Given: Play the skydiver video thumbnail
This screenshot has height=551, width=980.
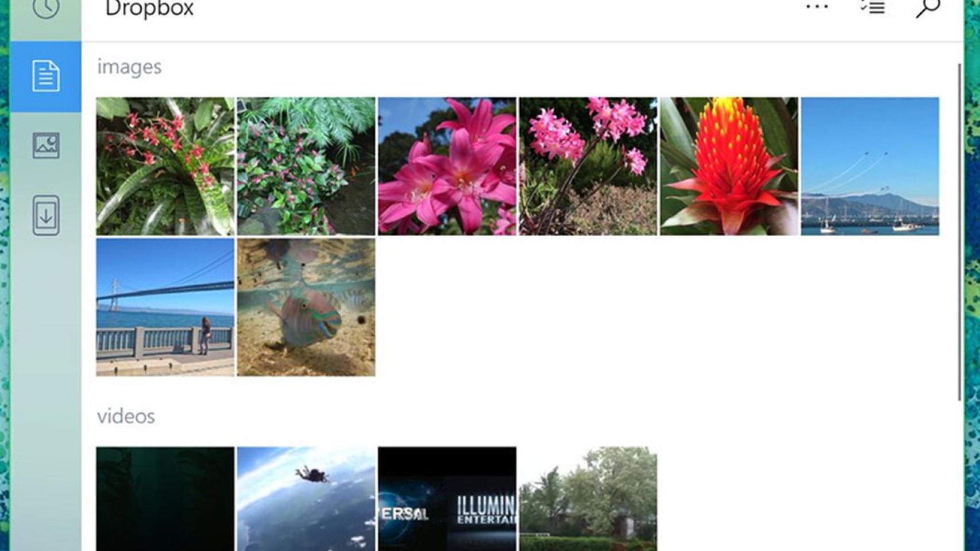Looking at the screenshot, I should click(x=306, y=499).
